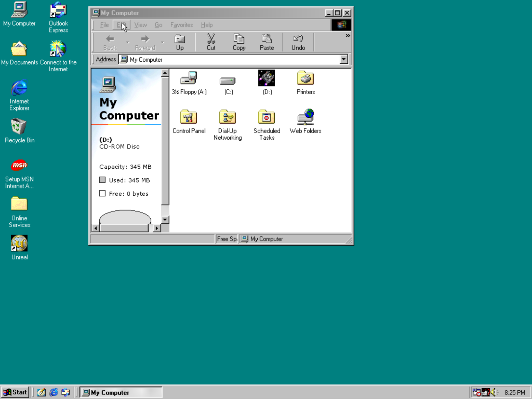Click the info pane vertical scrollbar thumb
This screenshot has width=532, height=399.
point(165,141)
